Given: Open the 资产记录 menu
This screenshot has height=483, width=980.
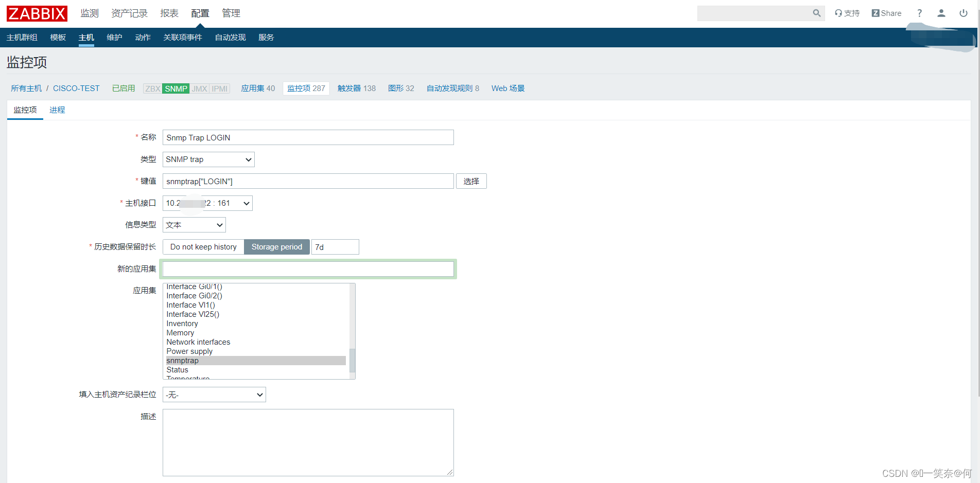Looking at the screenshot, I should coord(129,13).
